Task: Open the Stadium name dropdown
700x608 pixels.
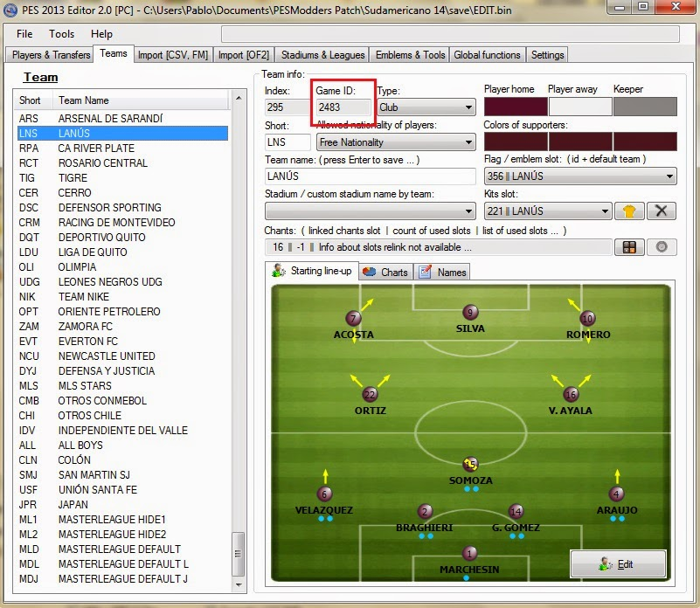Action: coord(371,211)
